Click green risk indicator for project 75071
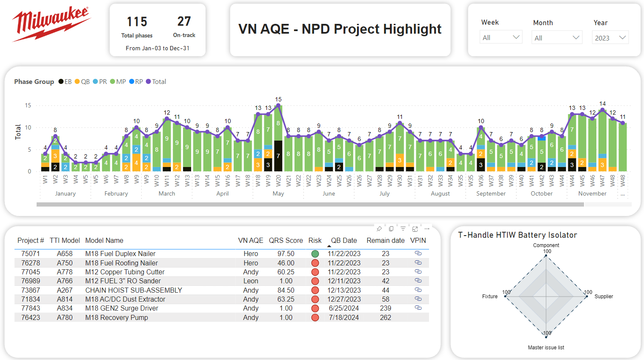This screenshot has width=644, height=360. pyautogui.click(x=315, y=254)
